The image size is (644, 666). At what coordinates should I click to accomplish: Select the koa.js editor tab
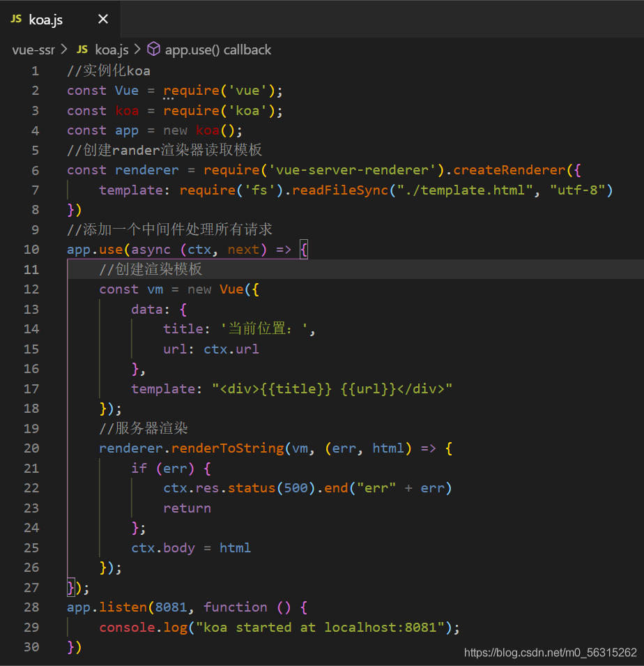coord(60,19)
